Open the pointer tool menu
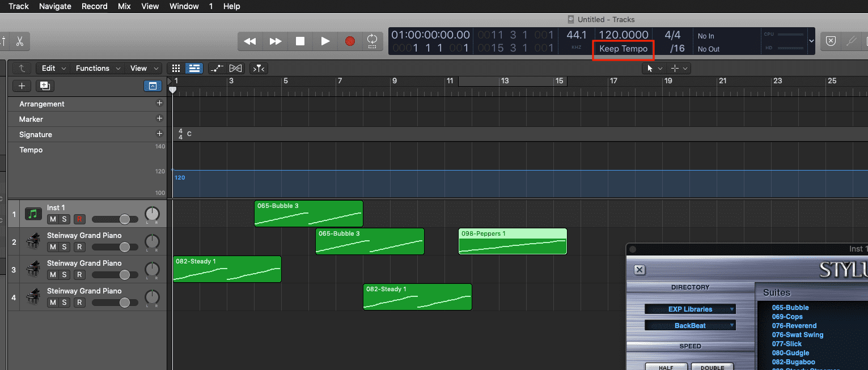The height and width of the screenshot is (370, 868). (653, 68)
